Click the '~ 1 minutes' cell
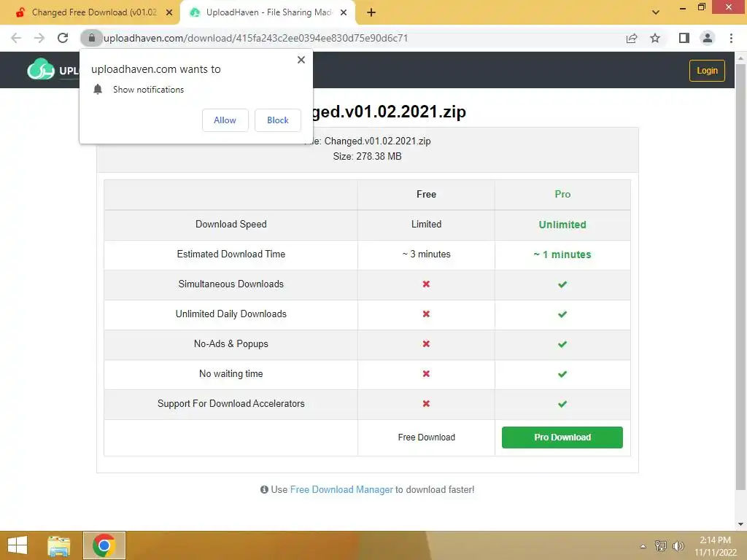 (x=562, y=254)
